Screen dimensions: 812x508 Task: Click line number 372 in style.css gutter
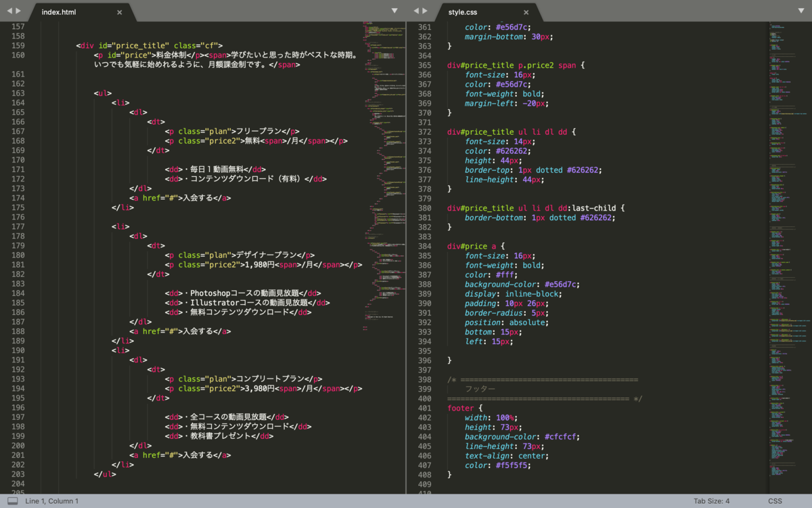[x=424, y=132]
